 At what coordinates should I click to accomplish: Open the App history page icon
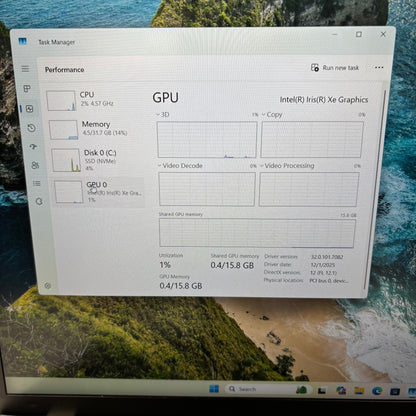point(31,128)
